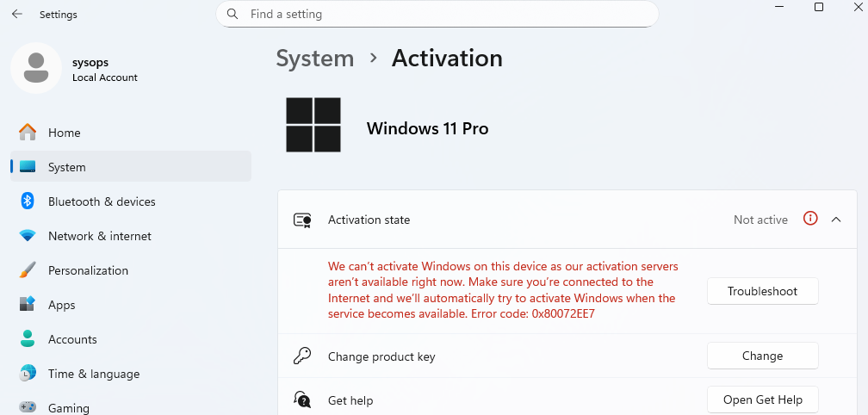Open the Home settings page
Image resolution: width=868 pixels, height=415 pixels.
coord(64,133)
